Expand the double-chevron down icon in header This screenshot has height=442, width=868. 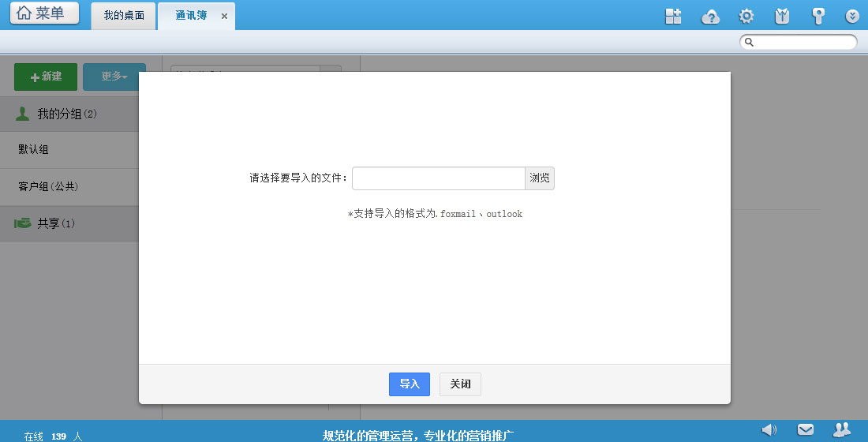click(852, 16)
